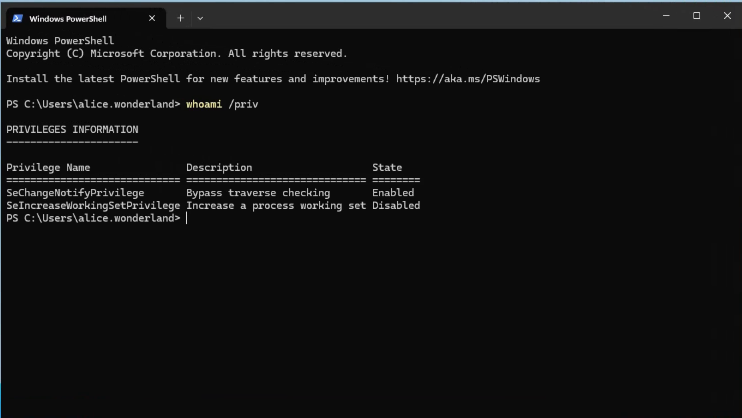This screenshot has height=418, width=742.
Task: Close the Windows Terminal window
Action: [x=726, y=16]
